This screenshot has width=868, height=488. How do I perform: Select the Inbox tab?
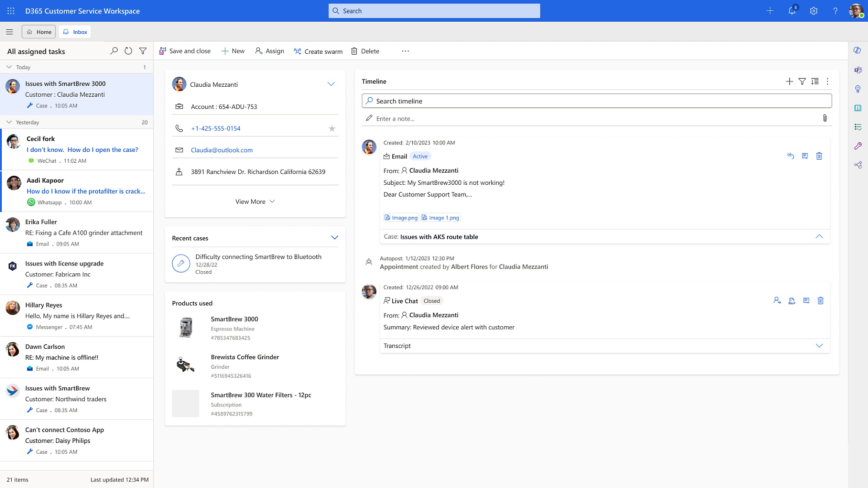75,32
